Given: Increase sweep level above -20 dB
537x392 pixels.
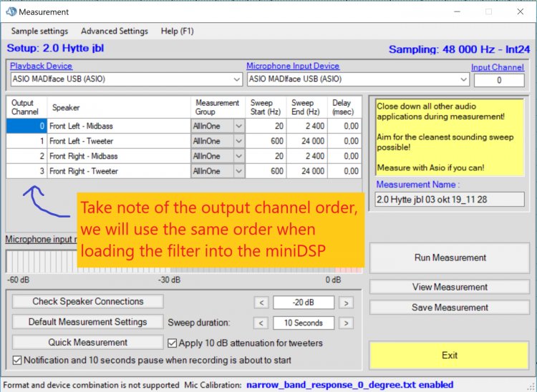Looking at the screenshot, I should click(x=346, y=302).
